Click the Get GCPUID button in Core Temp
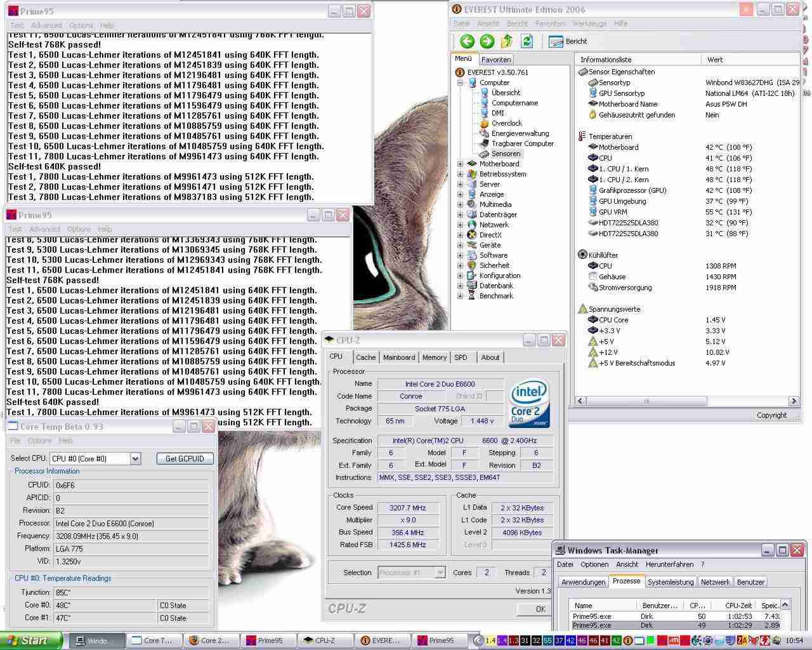Screen dimensions: 812x650 click(185, 458)
